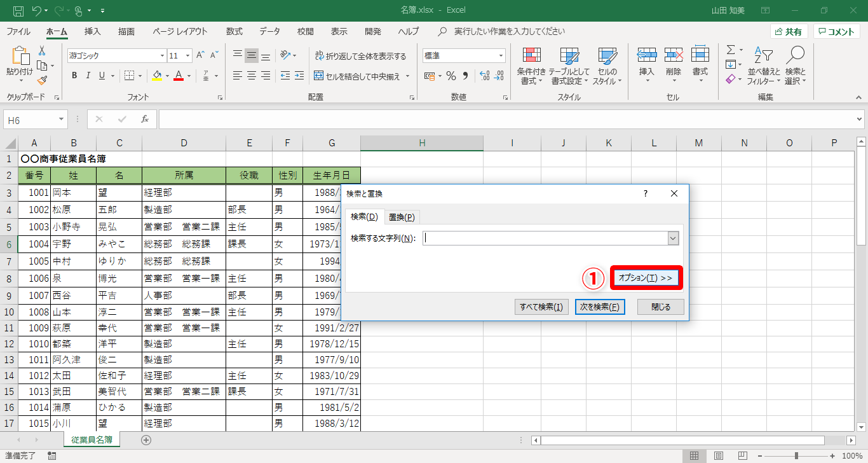Toggle italic formatting
Screen dimensions: 868x463
(x=88, y=76)
